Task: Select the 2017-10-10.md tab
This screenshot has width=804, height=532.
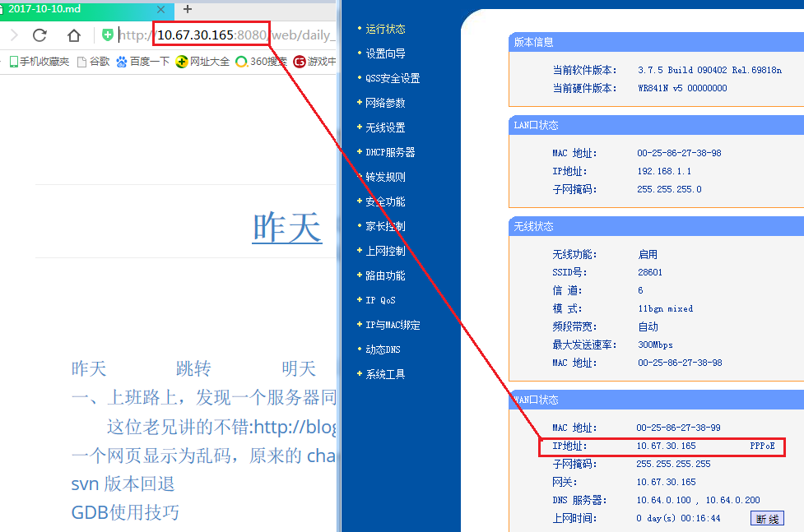Action: click(x=74, y=9)
